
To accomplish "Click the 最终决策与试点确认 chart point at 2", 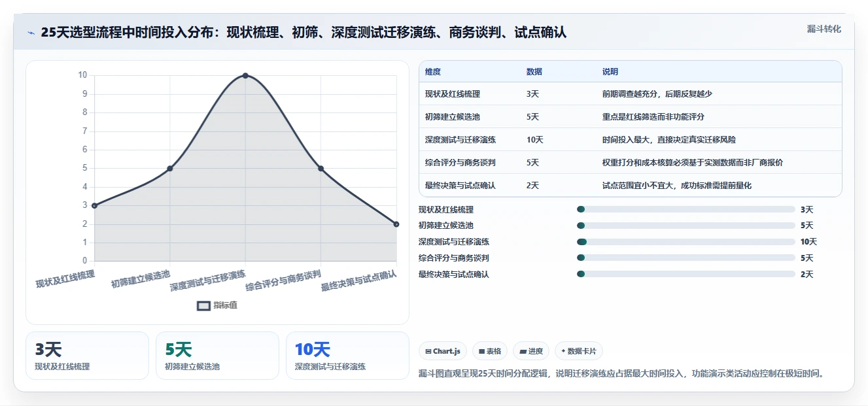I will click(x=396, y=224).
